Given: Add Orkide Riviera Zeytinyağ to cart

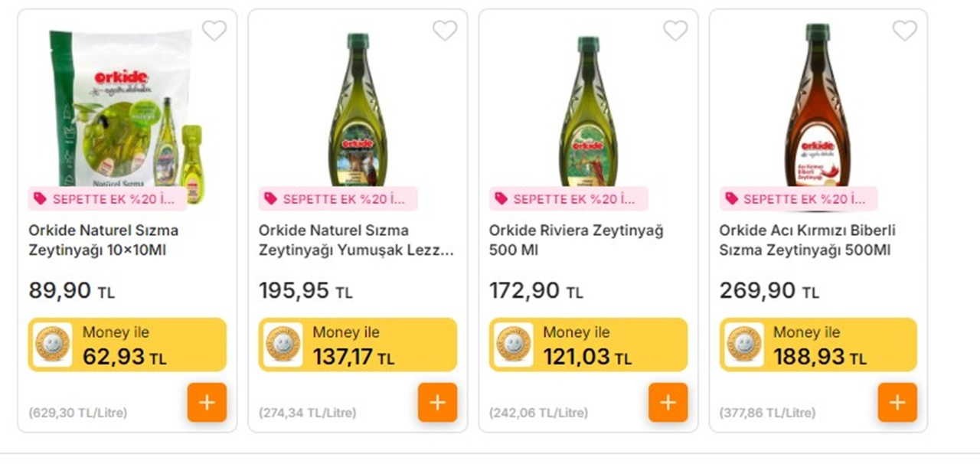Looking at the screenshot, I should click(667, 402).
